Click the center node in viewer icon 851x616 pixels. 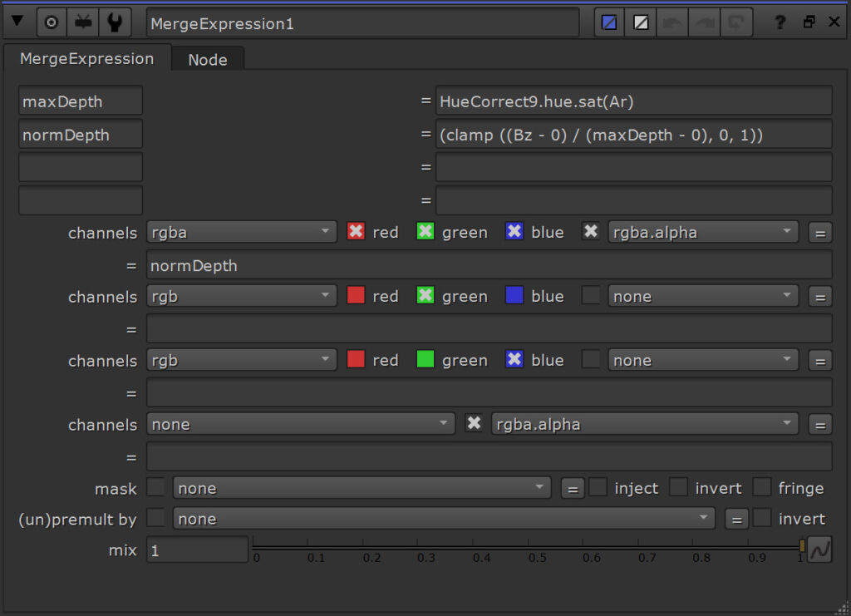(x=52, y=22)
